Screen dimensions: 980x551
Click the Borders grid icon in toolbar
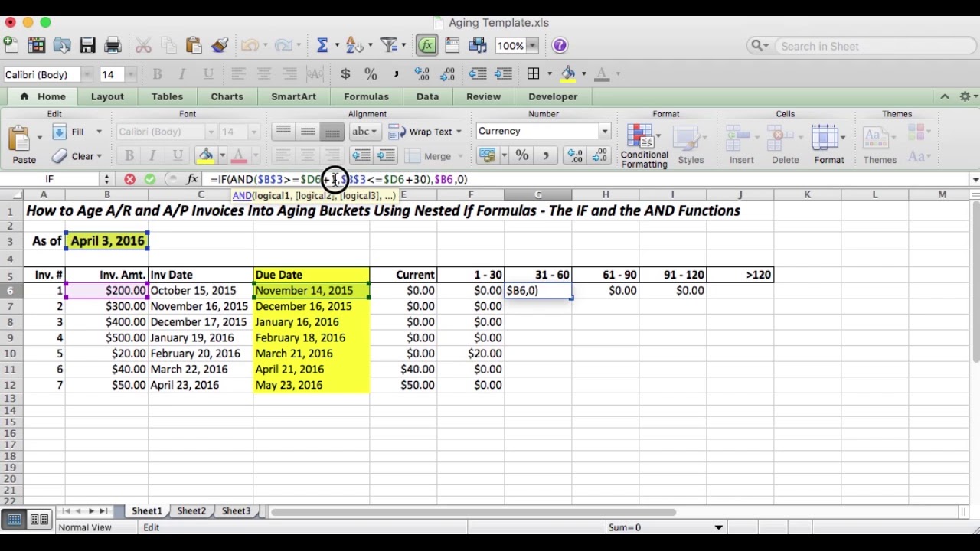click(x=534, y=74)
